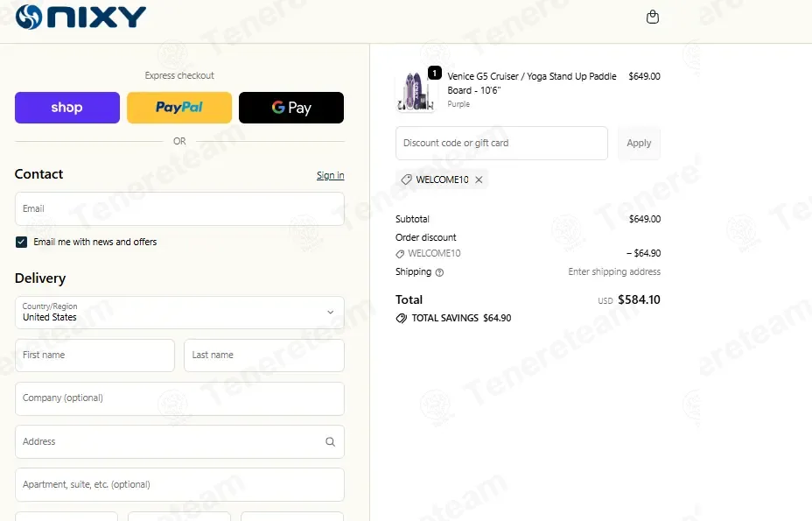The width and height of the screenshot is (812, 521).
Task: Open the Venice G5 paddle board thumbnail
Action: (x=416, y=91)
